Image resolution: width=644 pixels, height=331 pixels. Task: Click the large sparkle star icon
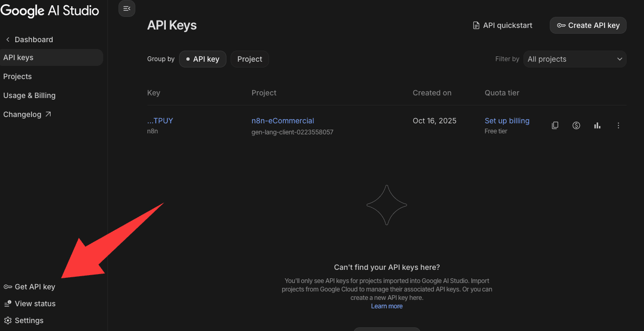pyautogui.click(x=387, y=205)
